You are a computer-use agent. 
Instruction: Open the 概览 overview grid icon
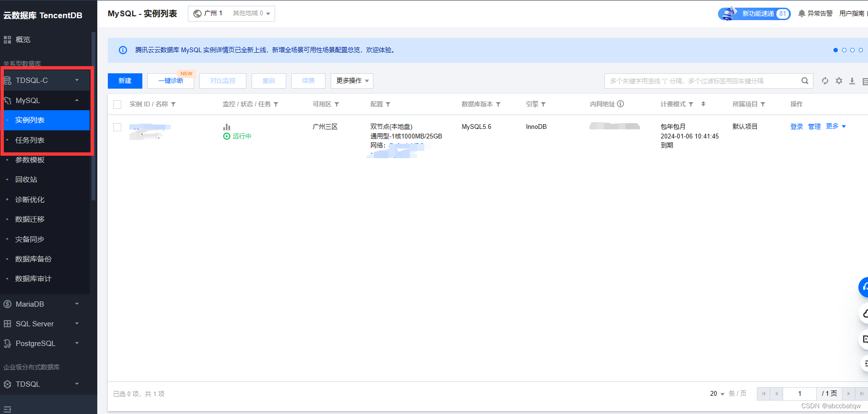click(7, 40)
